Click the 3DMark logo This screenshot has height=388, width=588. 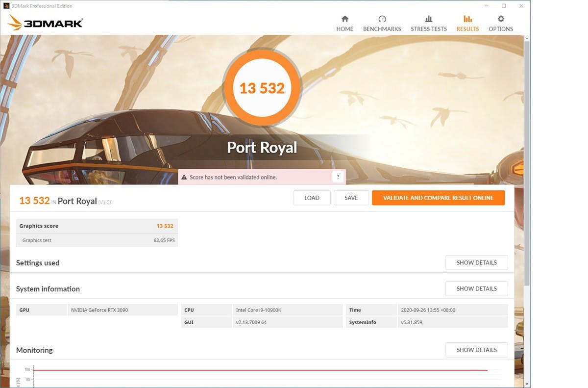coord(45,23)
